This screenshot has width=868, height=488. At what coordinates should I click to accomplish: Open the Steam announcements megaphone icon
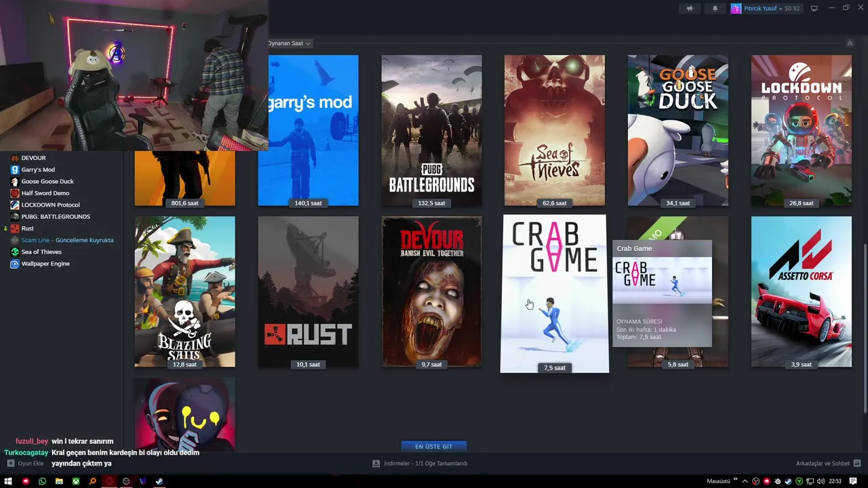point(690,9)
